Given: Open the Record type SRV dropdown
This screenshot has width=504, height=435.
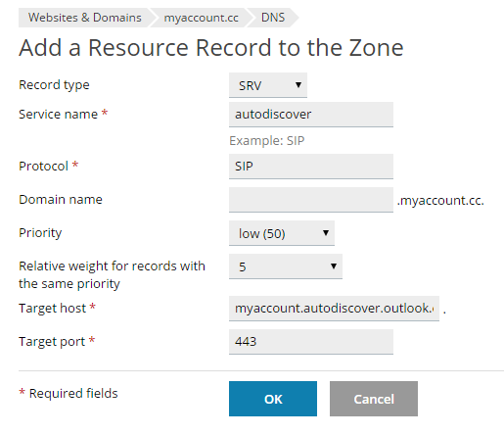Looking at the screenshot, I should [x=268, y=85].
